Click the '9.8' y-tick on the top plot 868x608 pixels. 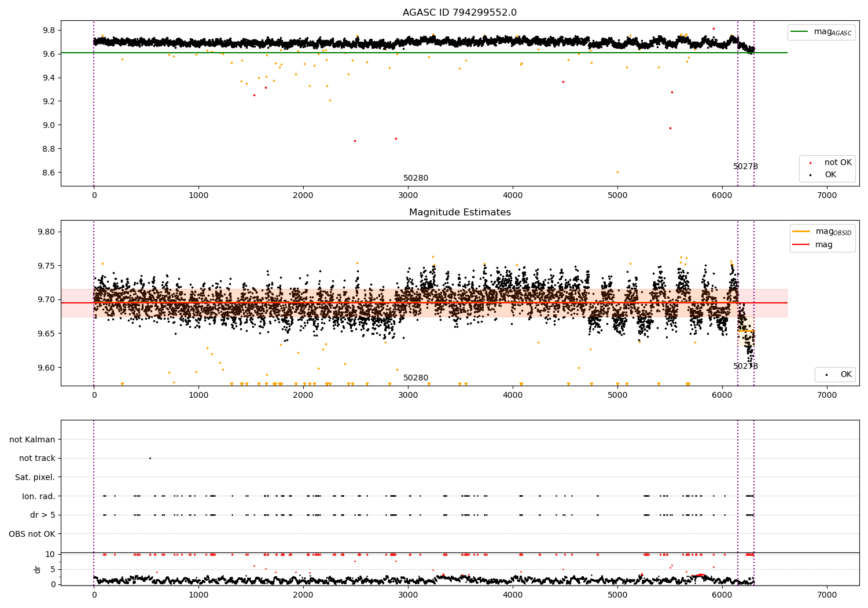point(49,31)
